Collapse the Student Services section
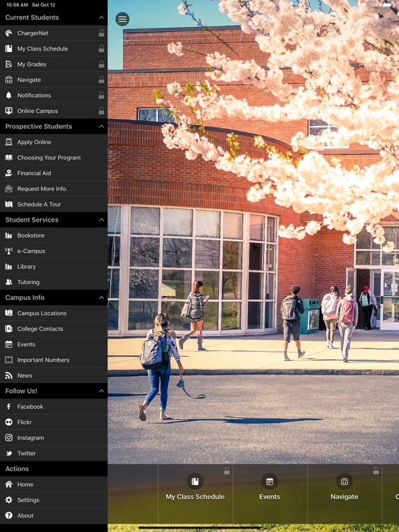The height and width of the screenshot is (532, 399). 101,220
